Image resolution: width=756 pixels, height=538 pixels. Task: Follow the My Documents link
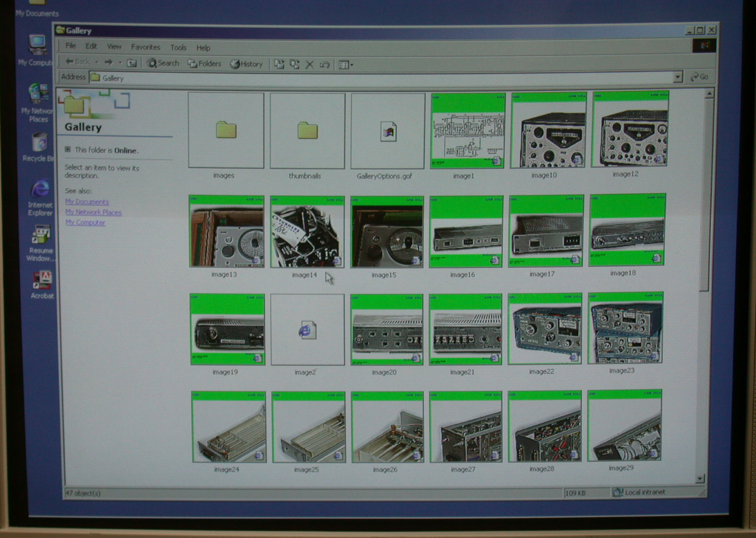point(87,202)
